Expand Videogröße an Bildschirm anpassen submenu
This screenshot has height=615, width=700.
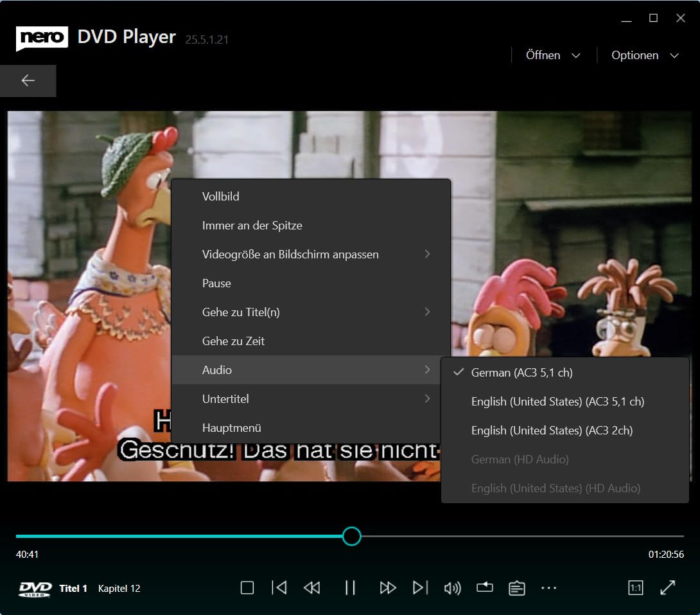(311, 254)
